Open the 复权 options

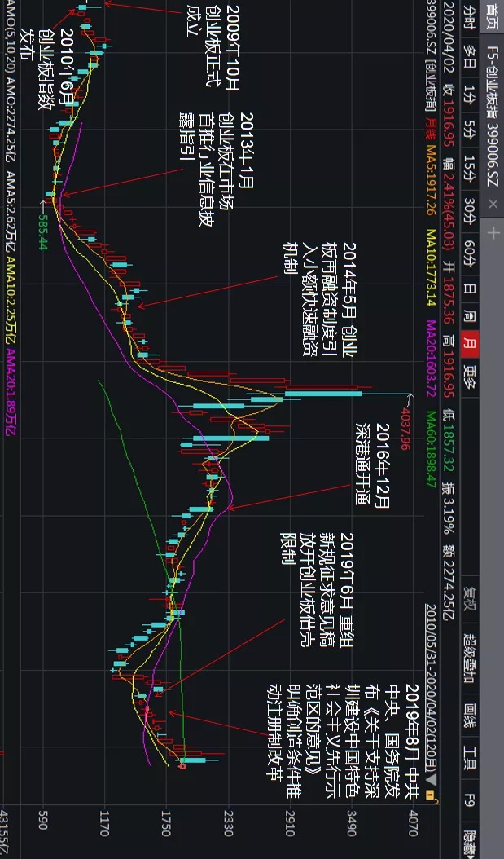[x=470, y=599]
